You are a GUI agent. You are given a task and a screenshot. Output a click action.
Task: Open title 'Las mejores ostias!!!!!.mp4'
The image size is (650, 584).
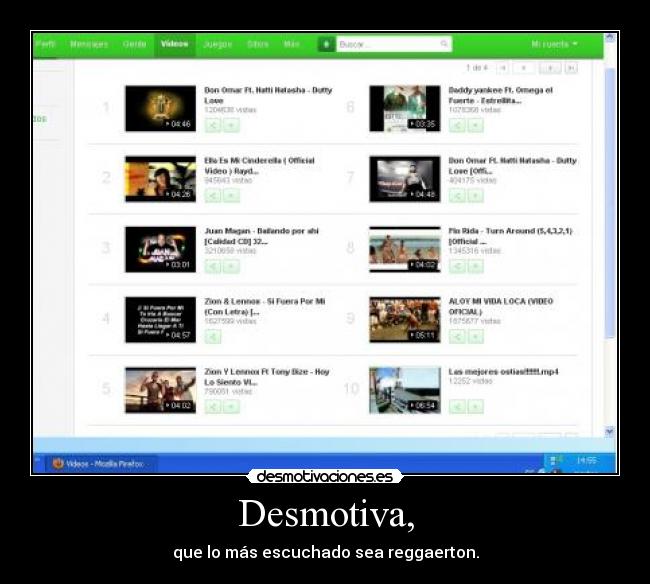tap(503, 372)
